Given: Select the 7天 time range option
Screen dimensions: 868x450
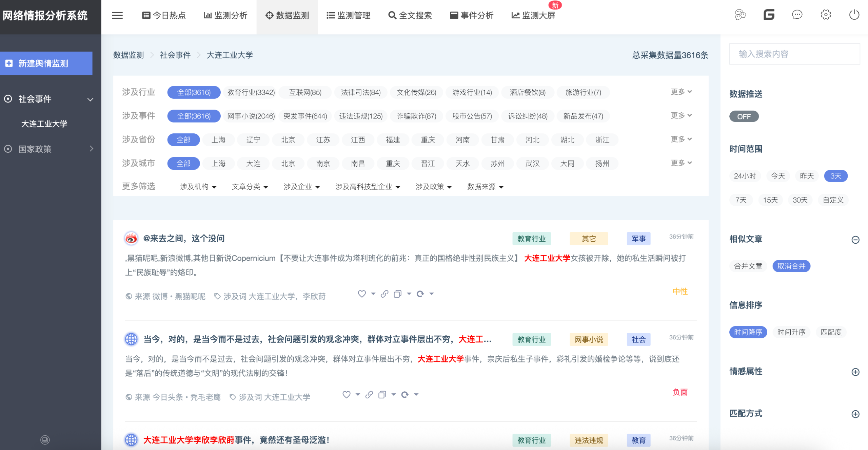Looking at the screenshot, I should click(741, 200).
